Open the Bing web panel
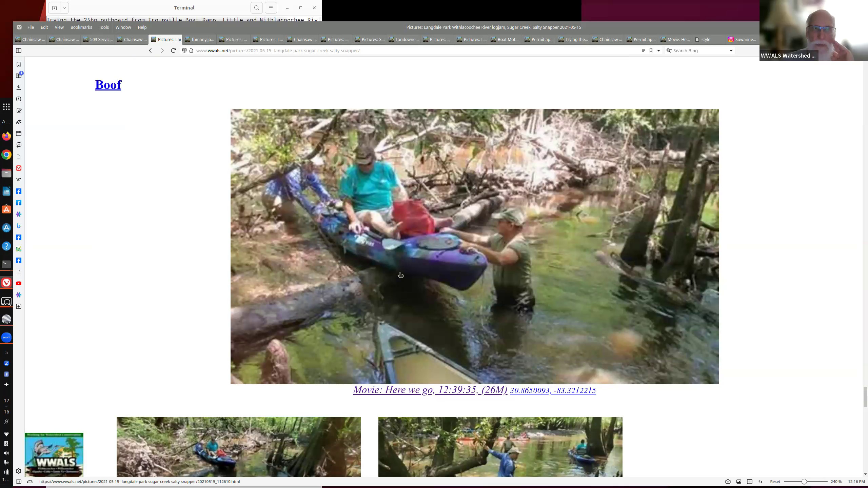Viewport: 868px width, 488px height. pos(19,226)
